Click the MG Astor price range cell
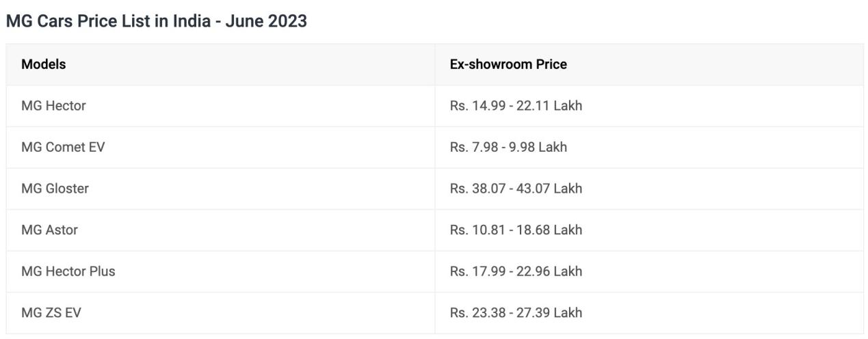The width and height of the screenshot is (868, 339). (516, 230)
